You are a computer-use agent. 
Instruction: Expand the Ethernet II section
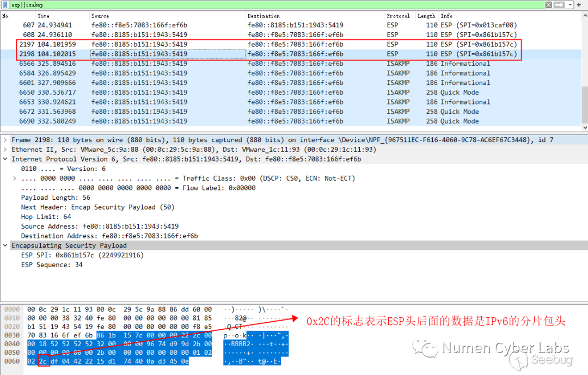click(x=5, y=150)
